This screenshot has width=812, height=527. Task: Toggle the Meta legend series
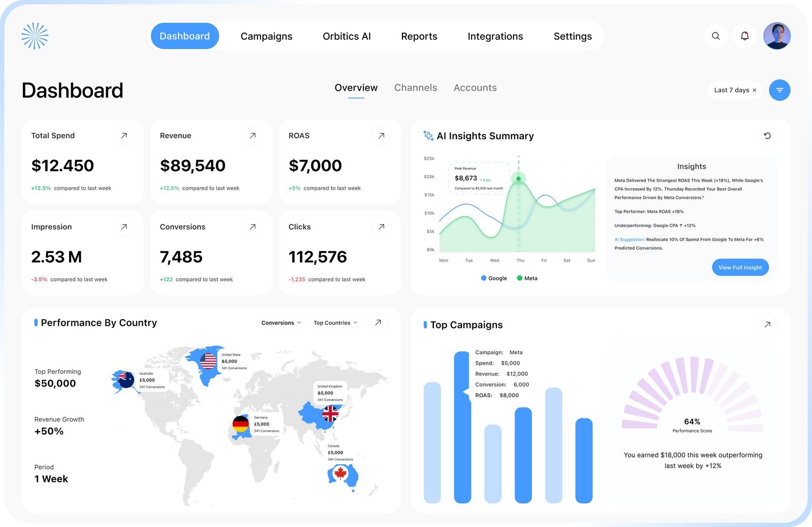pyautogui.click(x=527, y=278)
